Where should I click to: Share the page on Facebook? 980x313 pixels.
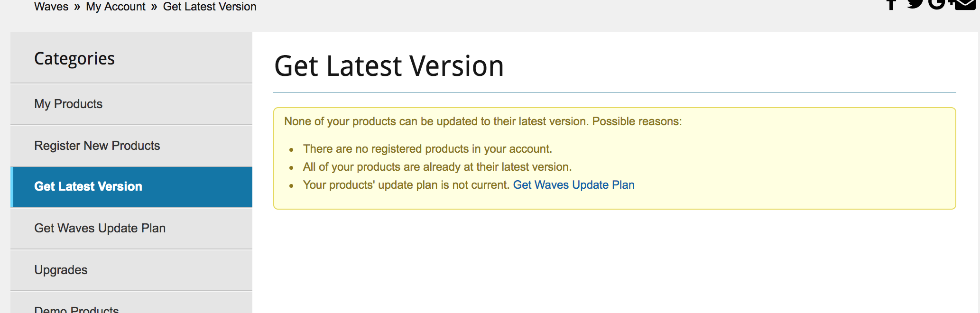tap(891, 4)
